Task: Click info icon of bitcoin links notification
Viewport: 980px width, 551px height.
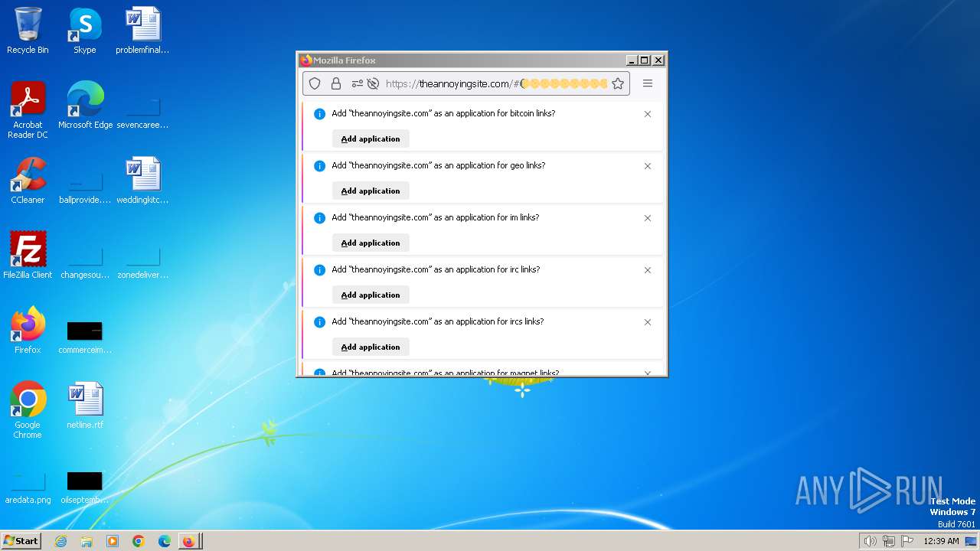Action: click(320, 114)
